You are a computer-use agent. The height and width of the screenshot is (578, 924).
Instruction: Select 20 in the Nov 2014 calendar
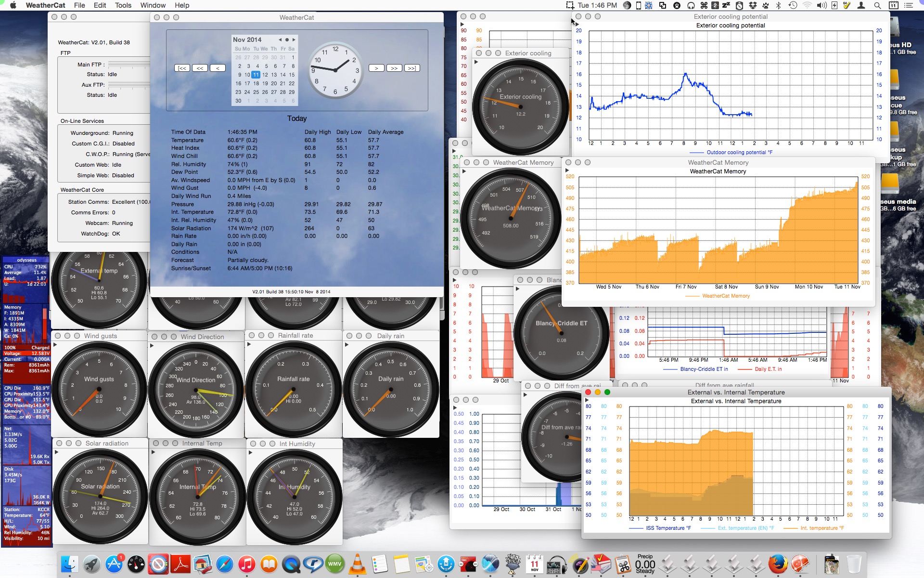click(274, 83)
